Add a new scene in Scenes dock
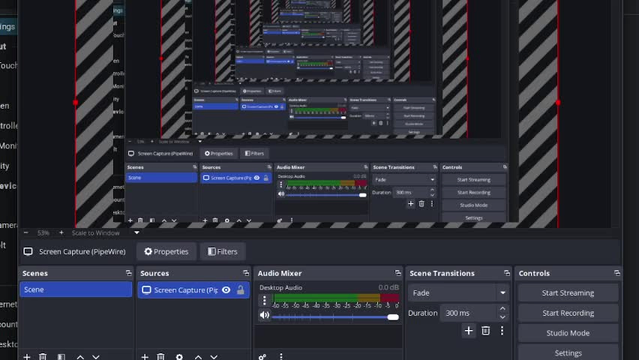 point(27,357)
